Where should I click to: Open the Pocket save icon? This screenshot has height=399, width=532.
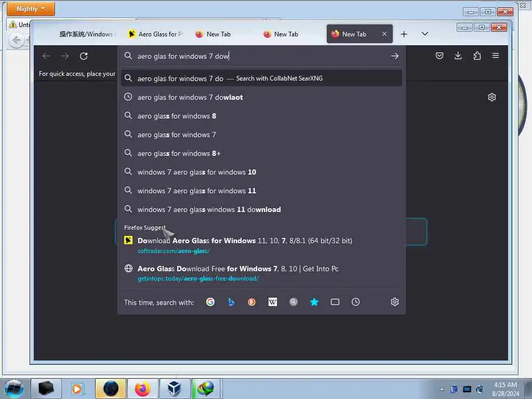pyautogui.click(x=440, y=56)
